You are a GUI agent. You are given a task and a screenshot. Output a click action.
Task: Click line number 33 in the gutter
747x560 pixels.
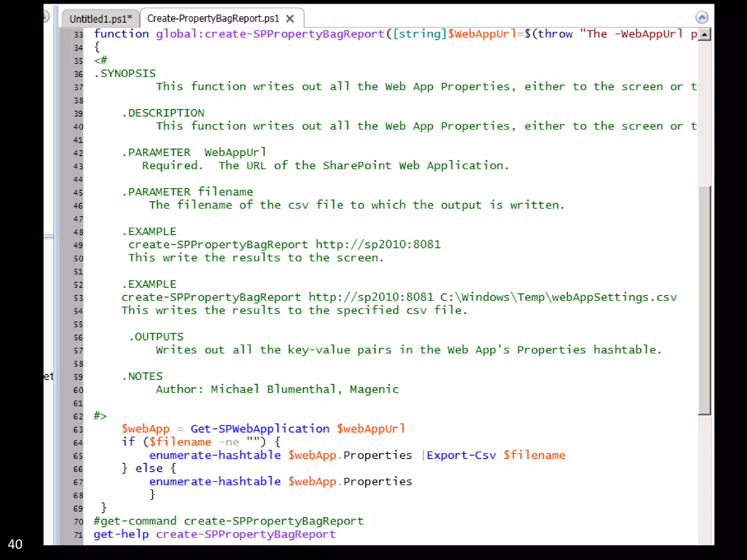pos(78,35)
